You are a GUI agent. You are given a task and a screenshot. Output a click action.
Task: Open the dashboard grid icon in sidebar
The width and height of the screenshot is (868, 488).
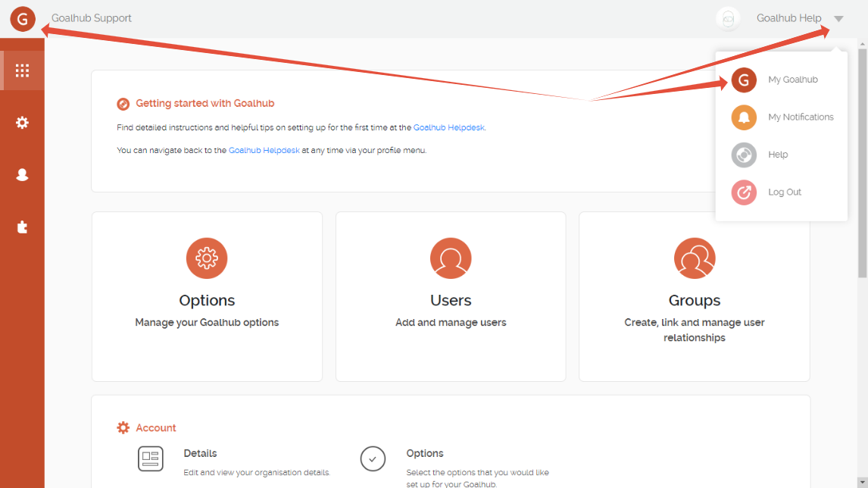coord(22,70)
